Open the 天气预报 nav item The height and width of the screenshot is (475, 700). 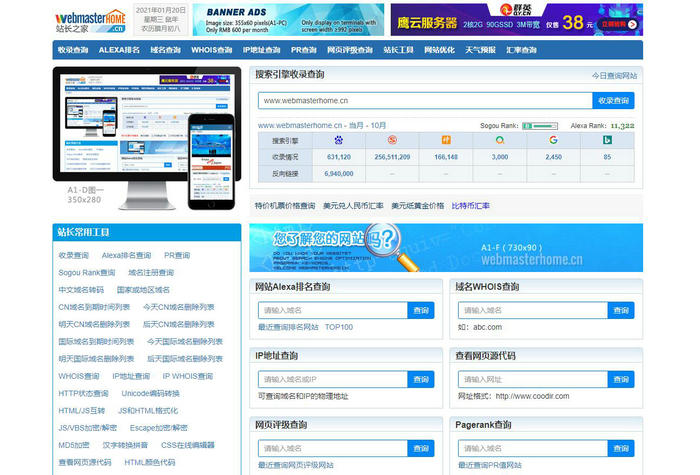click(480, 50)
